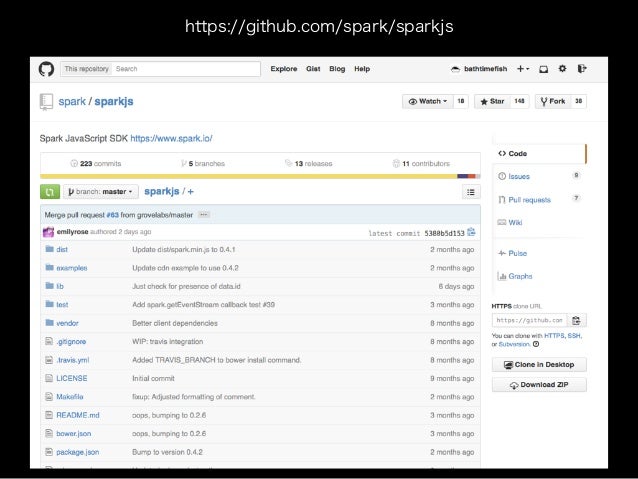Click the clone help question icon

536,344
